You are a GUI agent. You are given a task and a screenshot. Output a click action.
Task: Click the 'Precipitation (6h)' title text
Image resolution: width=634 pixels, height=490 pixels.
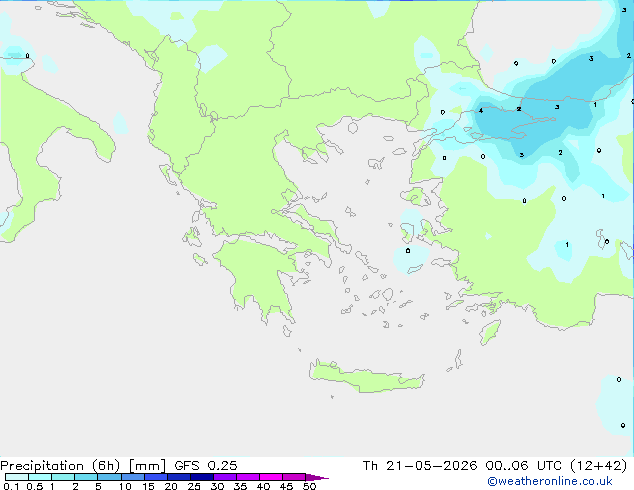coord(60,466)
